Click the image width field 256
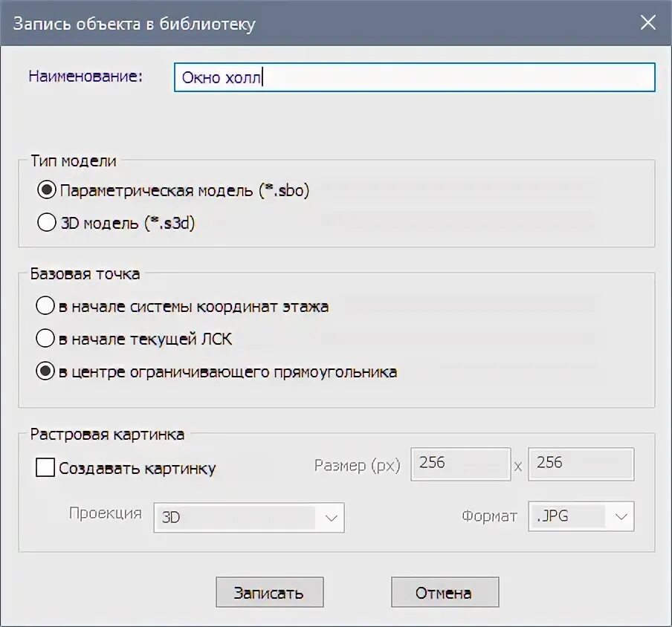The height and width of the screenshot is (627, 672). [461, 464]
